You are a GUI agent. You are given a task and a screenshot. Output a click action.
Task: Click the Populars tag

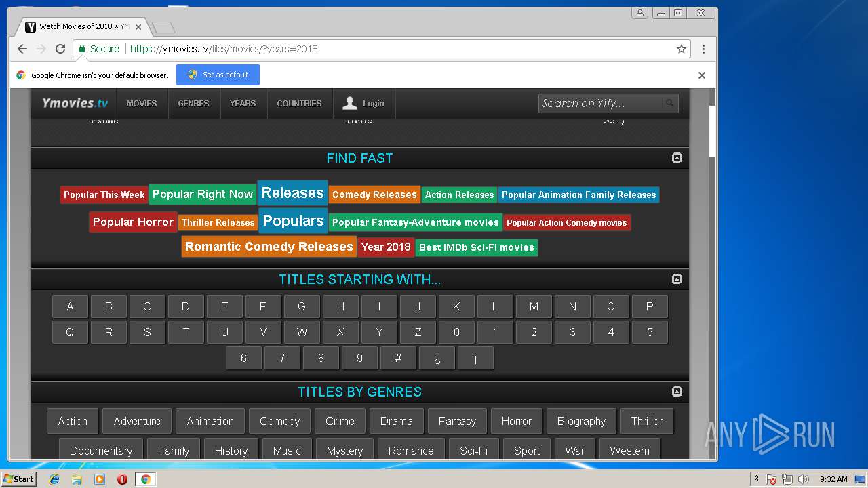click(293, 220)
